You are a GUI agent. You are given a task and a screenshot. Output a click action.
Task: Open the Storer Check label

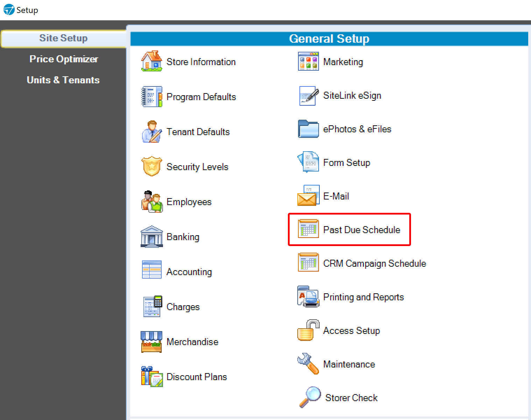point(352,398)
